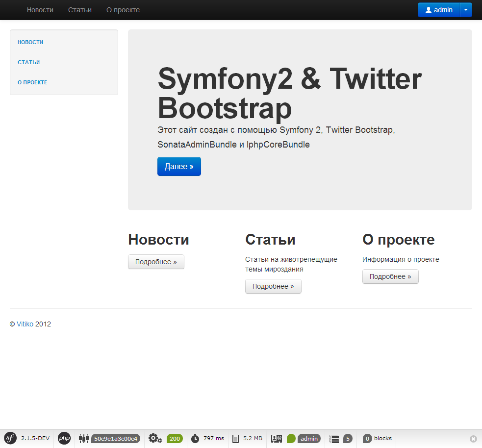Click the Статьи section heading

tap(270, 240)
